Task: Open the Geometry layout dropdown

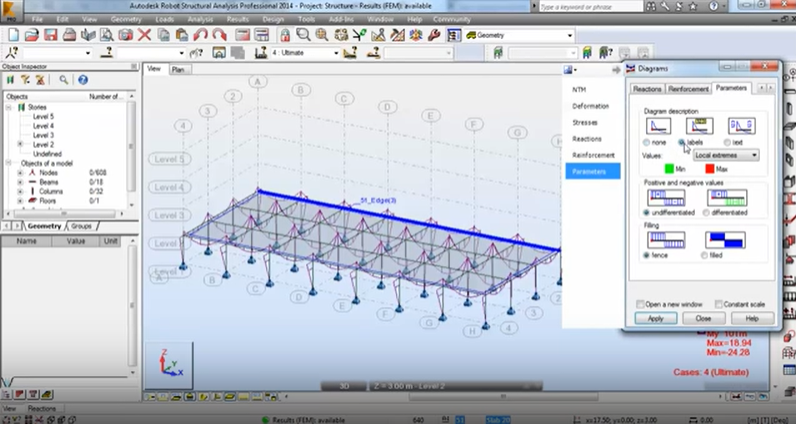Action: pyautogui.click(x=569, y=35)
